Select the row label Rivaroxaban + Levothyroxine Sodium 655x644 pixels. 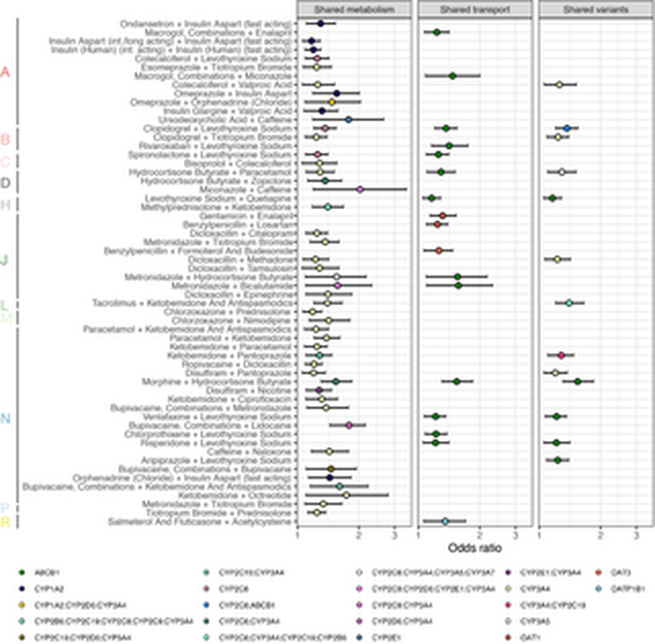(216, 146)
